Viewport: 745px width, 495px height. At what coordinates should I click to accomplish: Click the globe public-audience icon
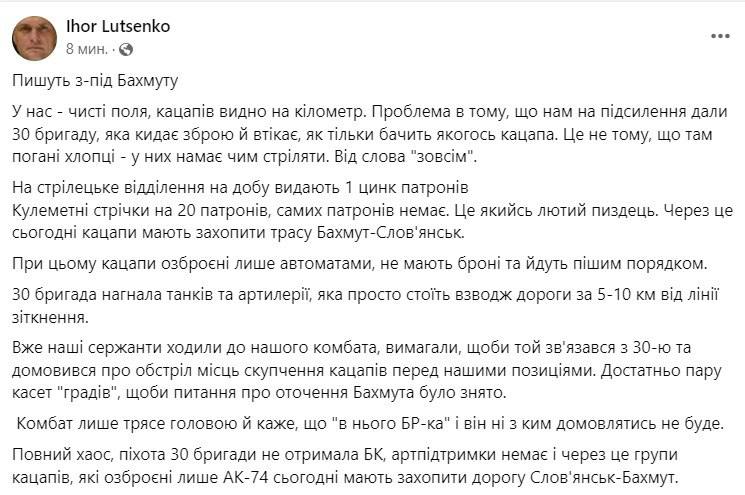click(126, 49)
